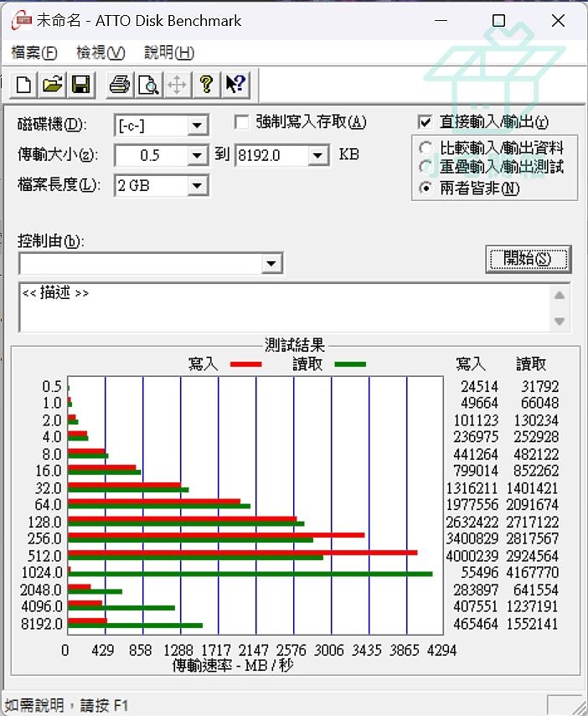Click the yellow question mark Help icon
Screen dimensions: 588x716
pos(206,85)
